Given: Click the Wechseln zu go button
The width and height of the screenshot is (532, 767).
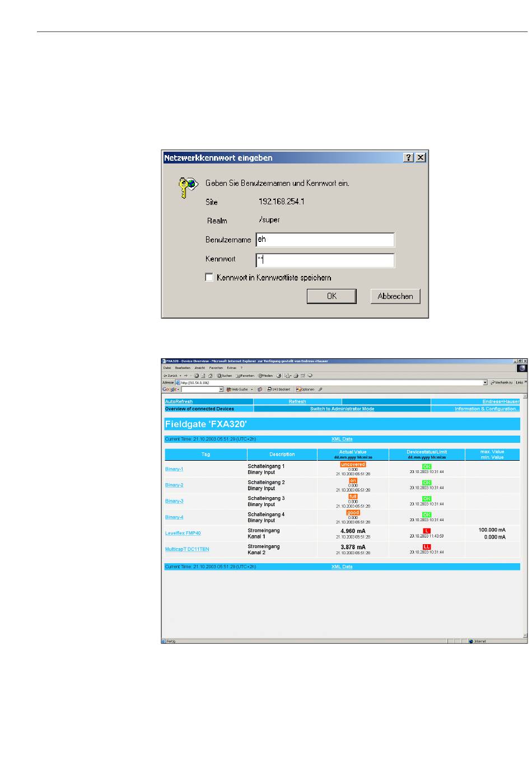Looking at the screenshot, I should point(503,382).
